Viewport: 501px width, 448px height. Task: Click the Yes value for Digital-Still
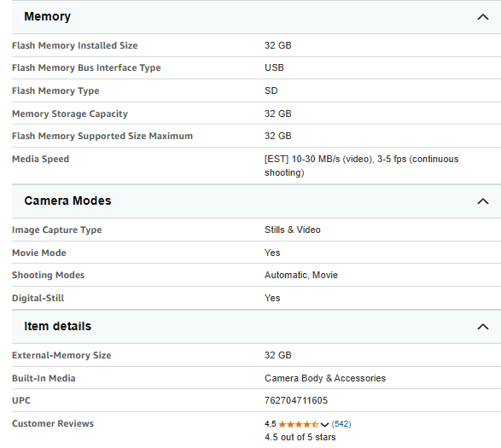[x=272, y=298]
